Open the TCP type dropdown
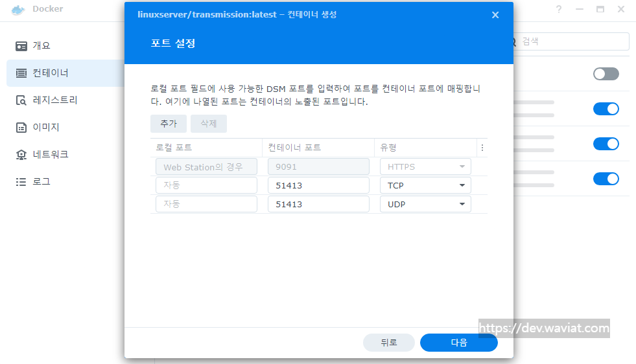 [x=425, y=185]
